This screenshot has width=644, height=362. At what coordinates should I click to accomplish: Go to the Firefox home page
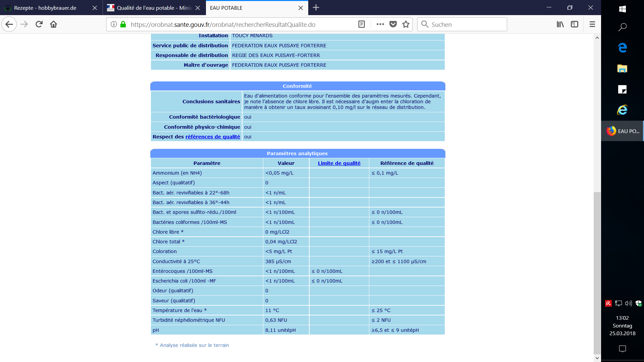53,24
